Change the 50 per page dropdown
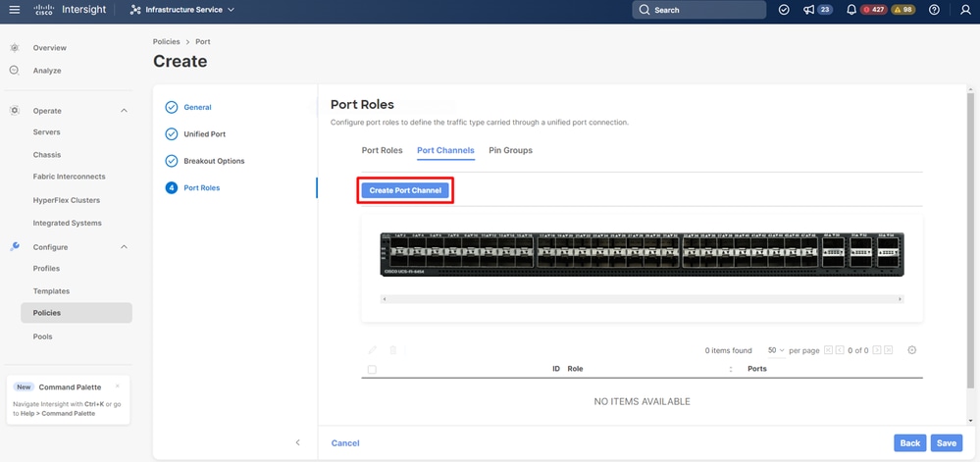The width and height of the screenshot is (980, 462). 776,350
